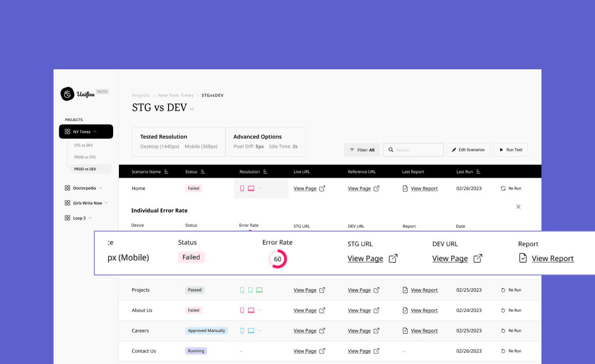Click the Run Test button

(510, 150)
